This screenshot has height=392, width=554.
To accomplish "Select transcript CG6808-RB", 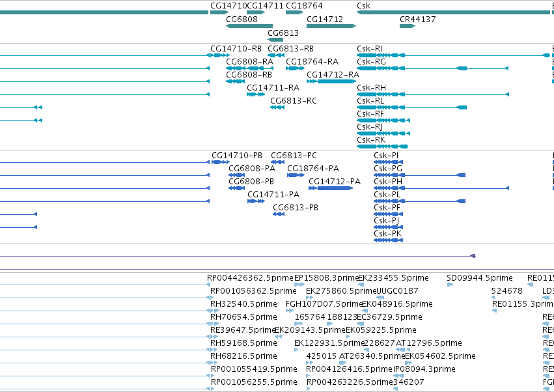I will [x=235, y=81].
